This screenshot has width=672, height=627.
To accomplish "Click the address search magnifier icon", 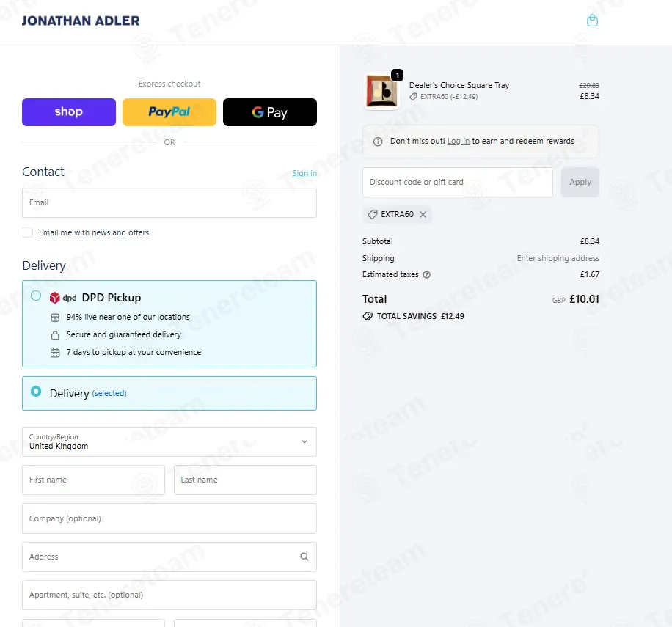I will pos(304,557).
